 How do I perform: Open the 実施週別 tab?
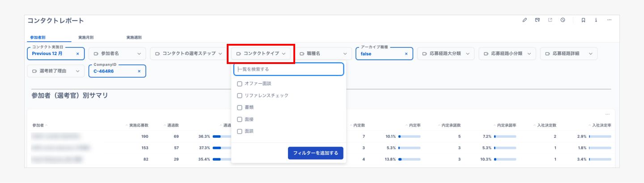134,38
